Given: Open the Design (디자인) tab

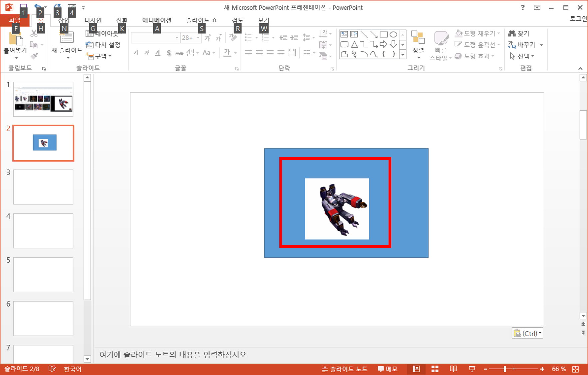Looking at the screenshot, I should click(x=93, y=20).
